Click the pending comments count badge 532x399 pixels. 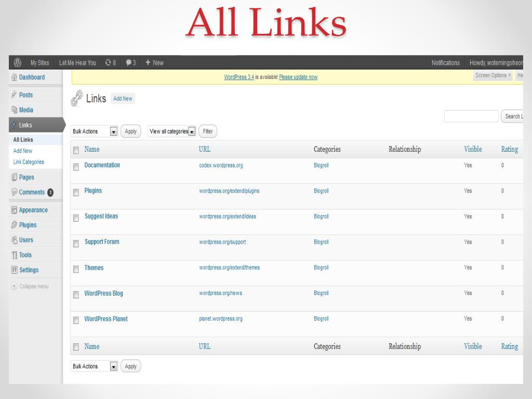coord(50,192)
